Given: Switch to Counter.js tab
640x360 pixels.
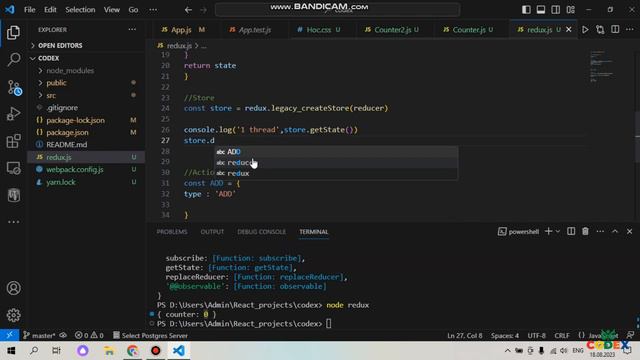Looking at the screenshot, I should [x=469, y=30].
